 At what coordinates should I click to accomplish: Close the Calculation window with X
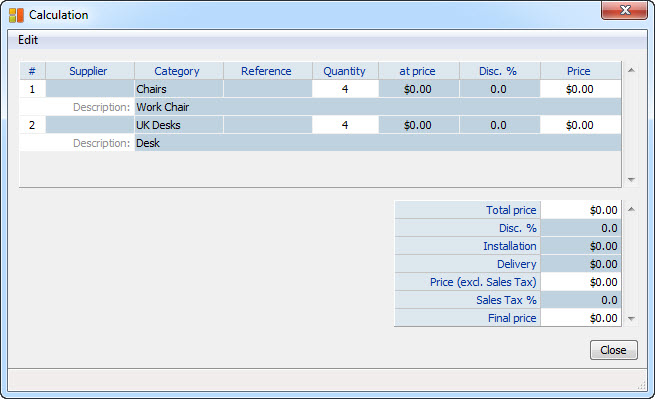[625, 10]
